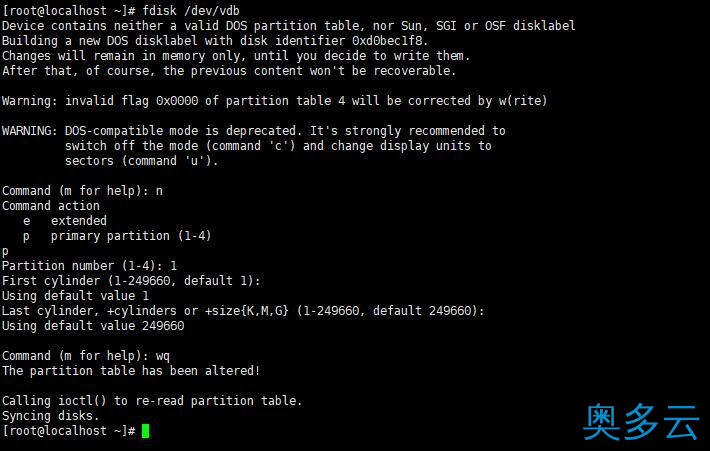The width and height of the screenshot is (710, 451).
Task: Click the 'Calling ioctl()' output line
Action: tap(152, 401)
